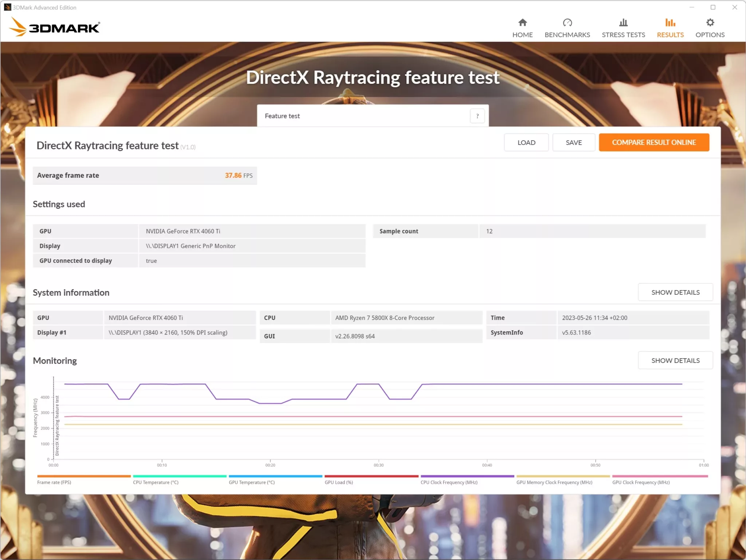Expand Monitoring with Show Details
Viewport: 746px width, 560px height.
675,360
